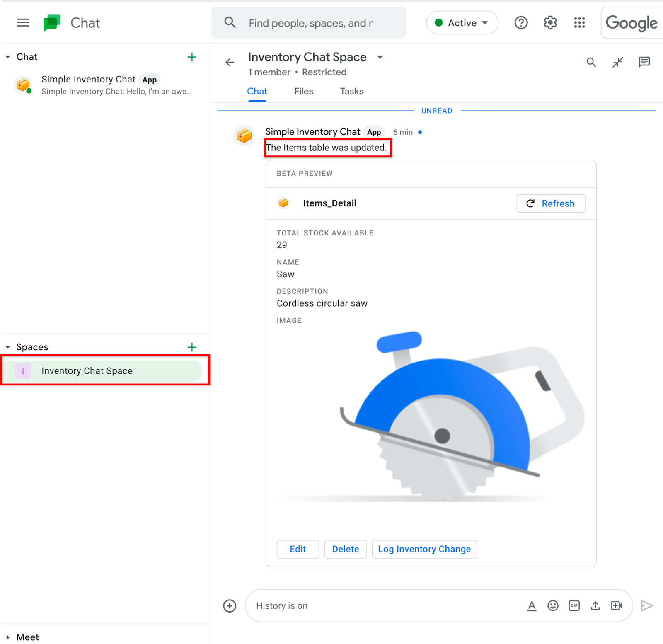Refresh the Items_Detail card

pyautogui.click(x=551, y=203)
